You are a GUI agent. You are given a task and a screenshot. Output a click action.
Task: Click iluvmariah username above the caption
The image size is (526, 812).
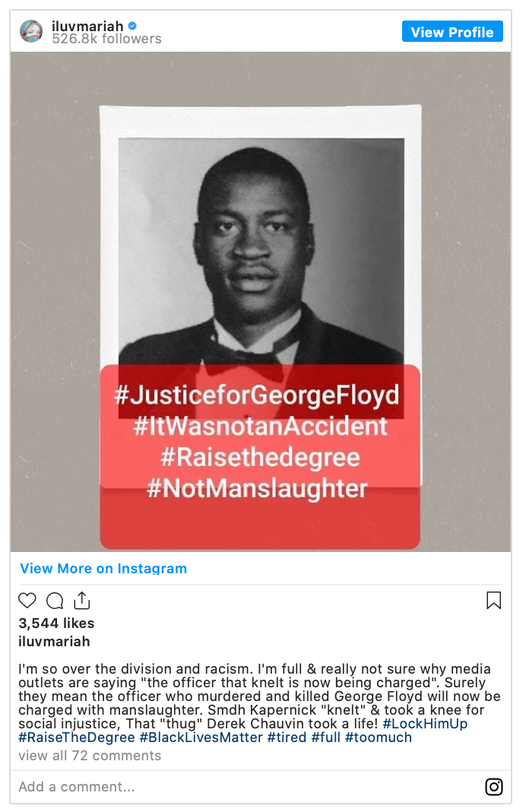tap(54, 642)
